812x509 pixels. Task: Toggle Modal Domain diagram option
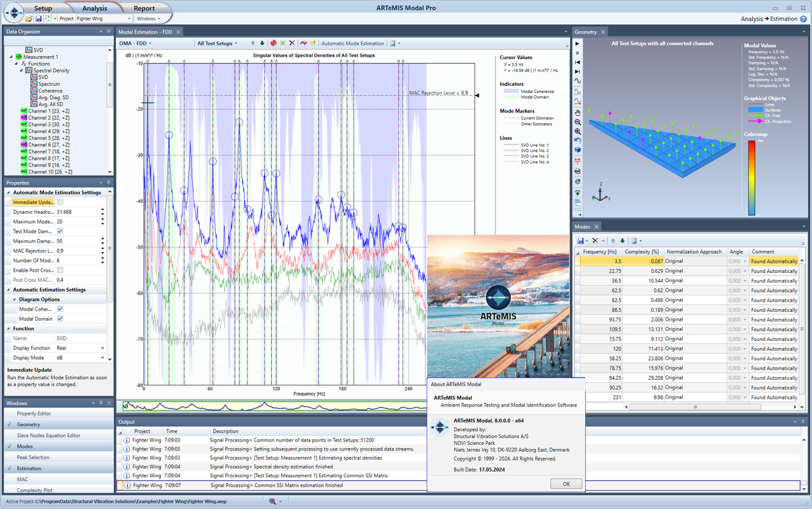[61, 319]
